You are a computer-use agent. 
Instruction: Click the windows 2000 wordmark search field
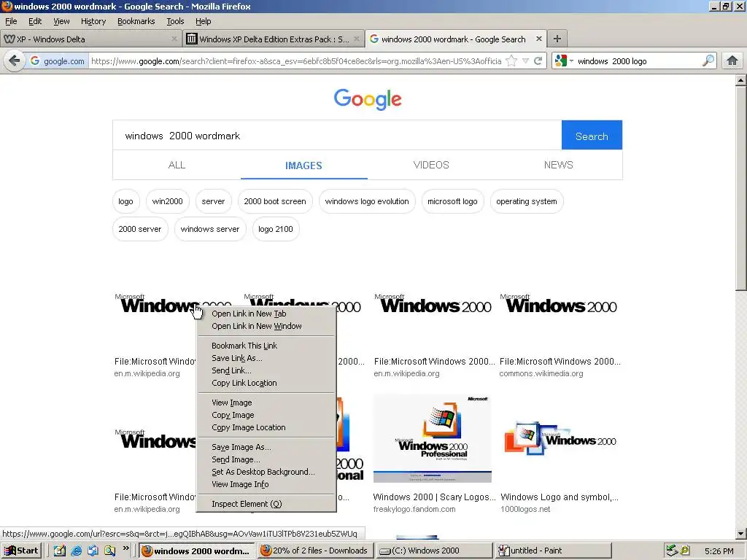(x=337, y=135)
